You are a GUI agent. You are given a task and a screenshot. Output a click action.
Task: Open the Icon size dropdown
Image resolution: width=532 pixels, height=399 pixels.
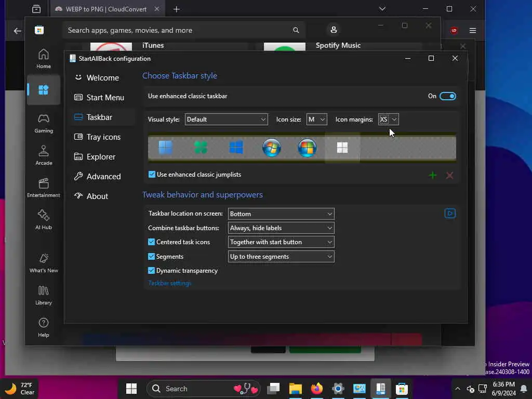(316, 119)
